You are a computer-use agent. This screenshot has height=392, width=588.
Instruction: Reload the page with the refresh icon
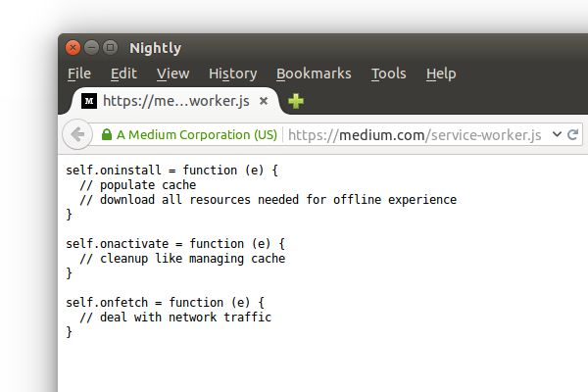coord(572,134)
